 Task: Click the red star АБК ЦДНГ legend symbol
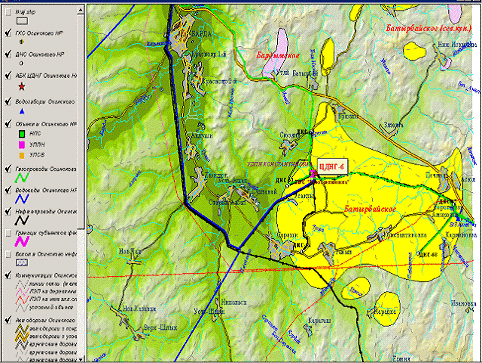click(22, 87)
